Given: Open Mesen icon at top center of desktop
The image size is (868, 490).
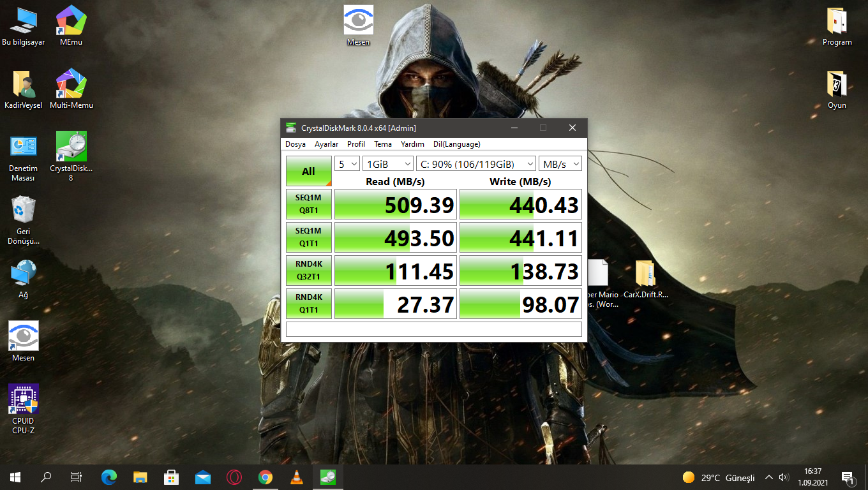Looking at the screenshot, I should click(x=358, y=27).
